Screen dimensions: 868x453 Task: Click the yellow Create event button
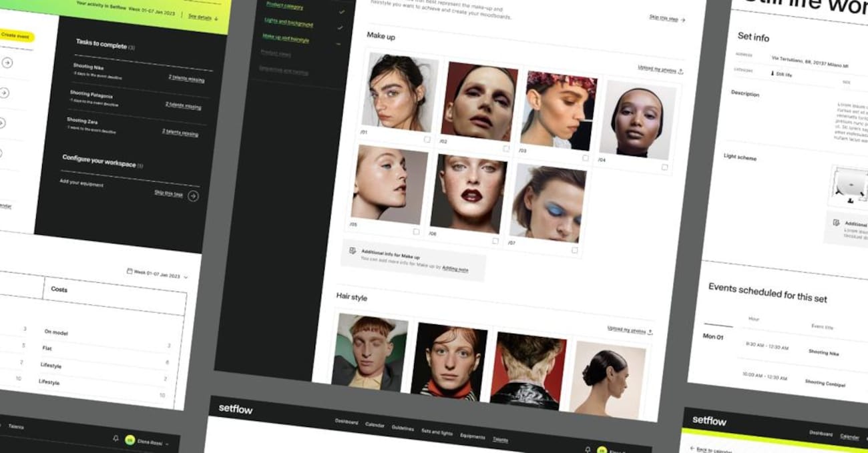point(16,35)
